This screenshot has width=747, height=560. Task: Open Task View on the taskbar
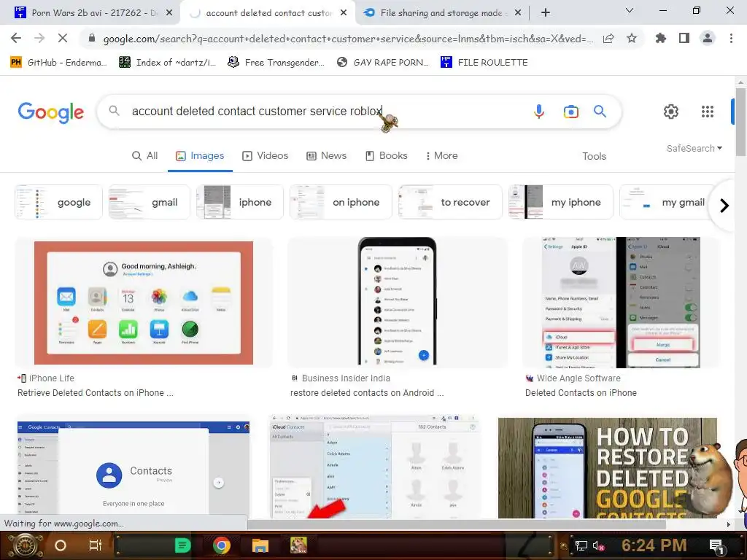[96, 545]
